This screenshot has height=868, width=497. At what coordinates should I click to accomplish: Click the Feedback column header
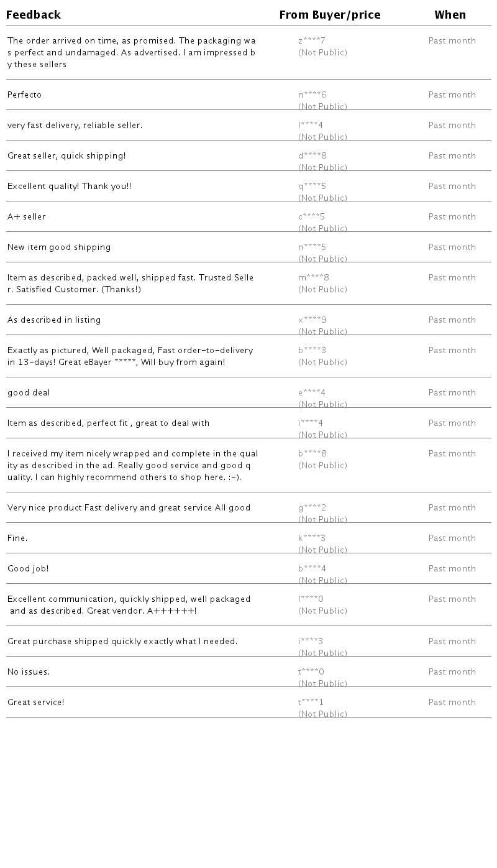(34, 15)
